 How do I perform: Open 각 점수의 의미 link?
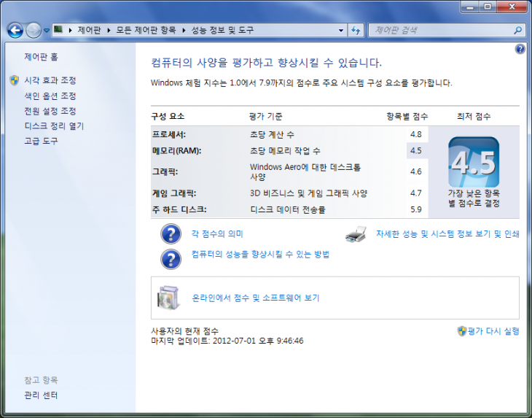coord(217,233)
